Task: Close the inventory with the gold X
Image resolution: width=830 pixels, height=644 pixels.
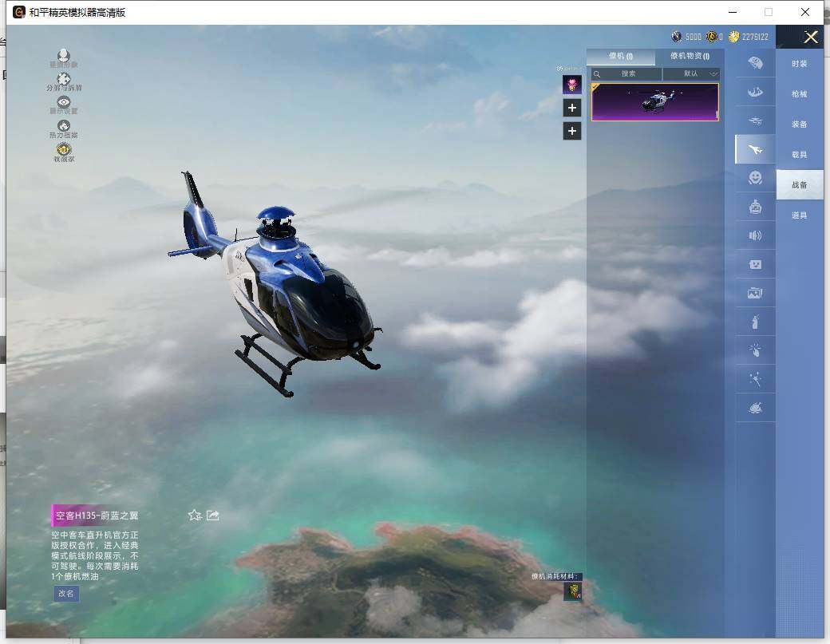Action: click(x=810, y=37)
